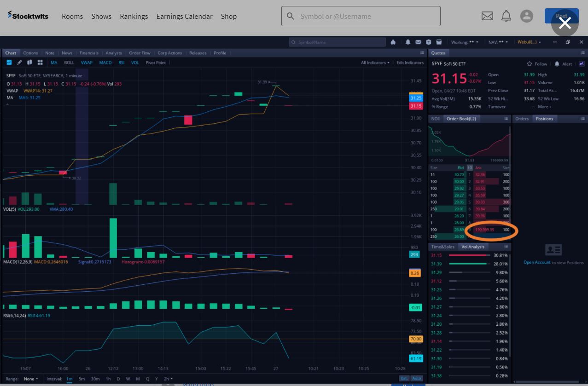Toggle Ext. extended hours button
Screen dimensions: 588x386
tap(404, 379)
